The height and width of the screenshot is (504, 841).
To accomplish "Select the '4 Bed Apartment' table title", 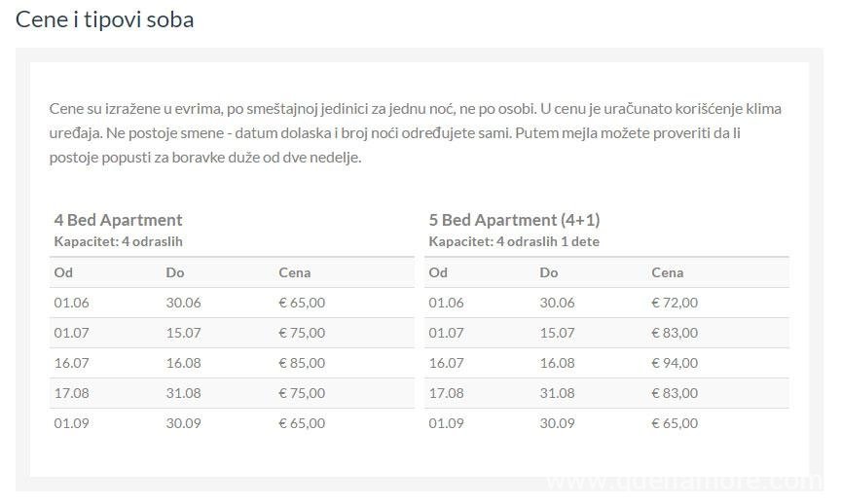I will [x=118, y=220].
